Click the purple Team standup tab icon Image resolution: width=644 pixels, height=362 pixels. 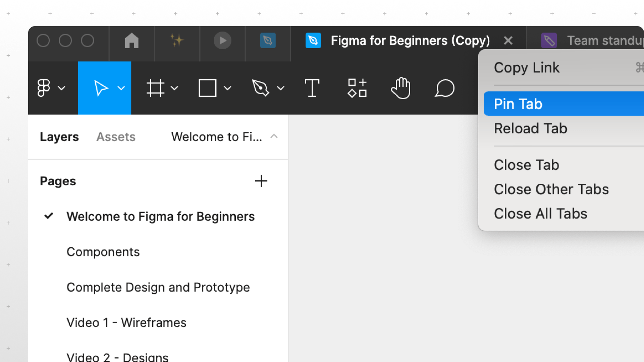[x=549, y=41]
